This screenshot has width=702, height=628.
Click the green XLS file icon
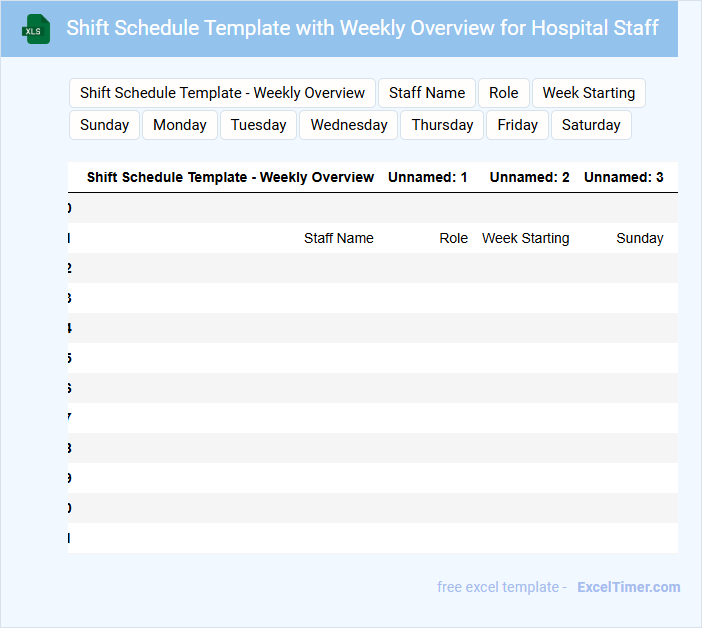pyautogui.click(x=35, y=29)
